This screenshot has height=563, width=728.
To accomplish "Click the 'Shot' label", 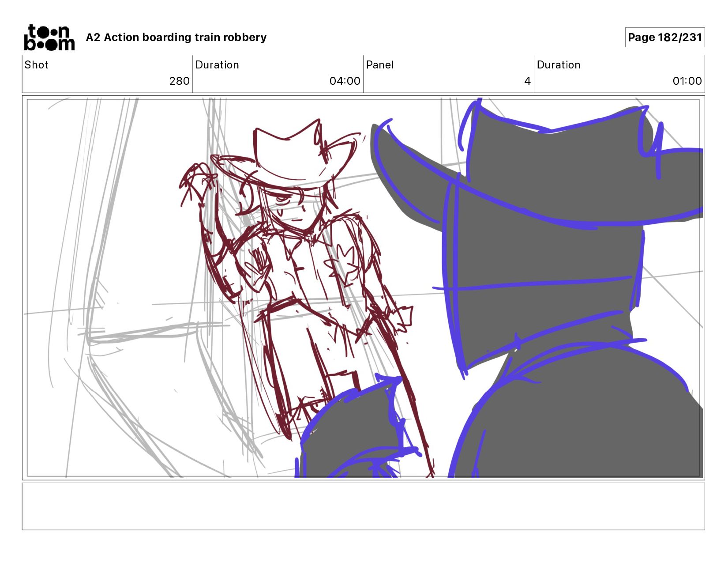I will pyautogui.click(x=36, y=65).
